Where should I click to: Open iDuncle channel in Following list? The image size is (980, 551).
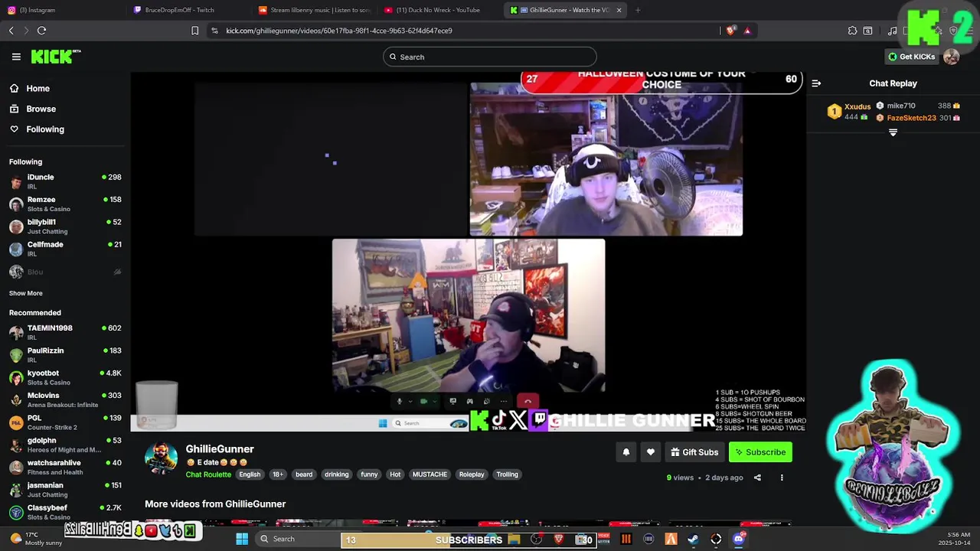pyautogui.click(x=65, y=181)
